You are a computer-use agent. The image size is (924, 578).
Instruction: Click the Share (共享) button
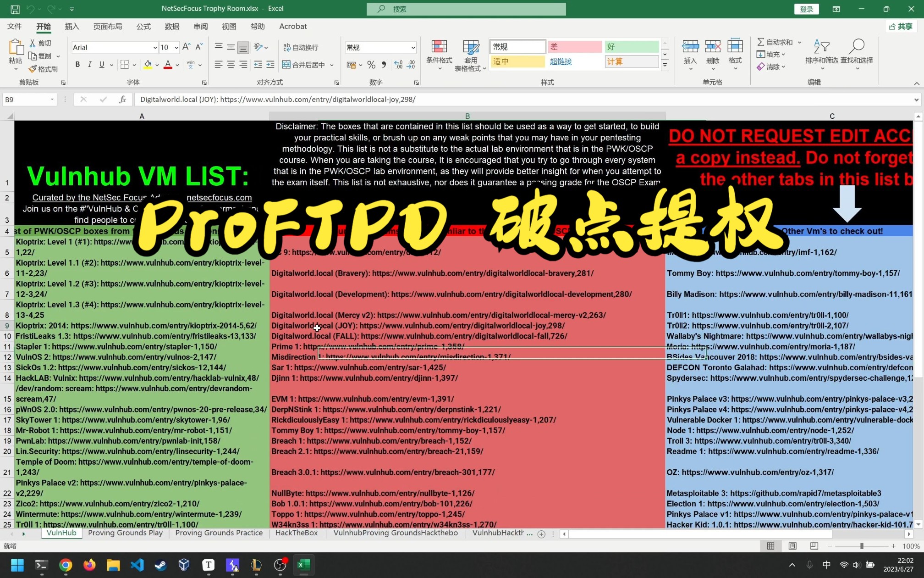[901, 27]
